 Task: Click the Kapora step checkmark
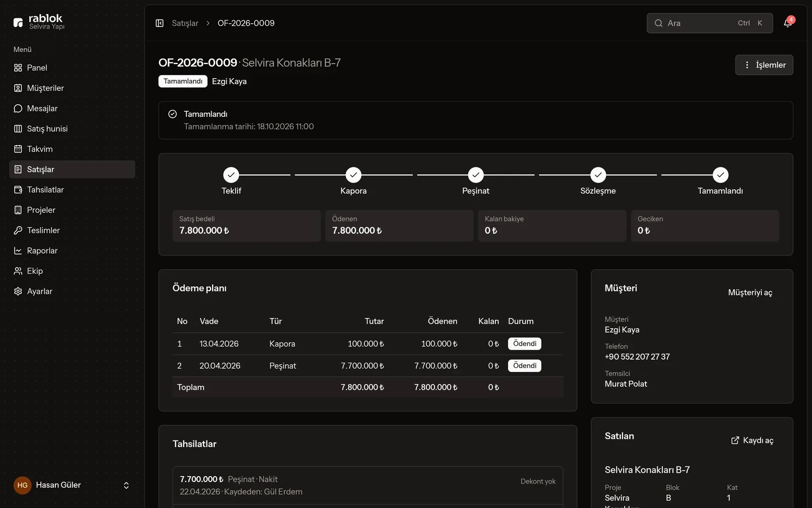coord(353,175)
